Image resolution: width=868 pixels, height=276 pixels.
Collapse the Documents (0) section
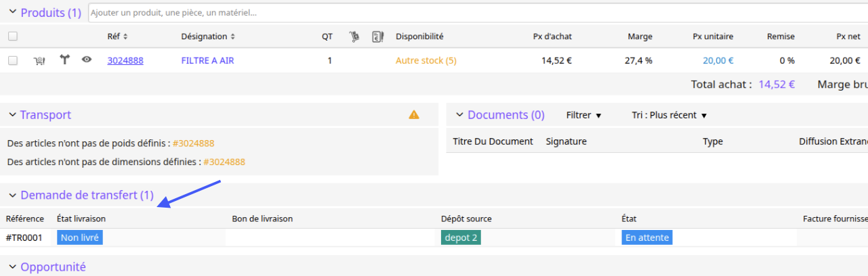pos(459,115)
